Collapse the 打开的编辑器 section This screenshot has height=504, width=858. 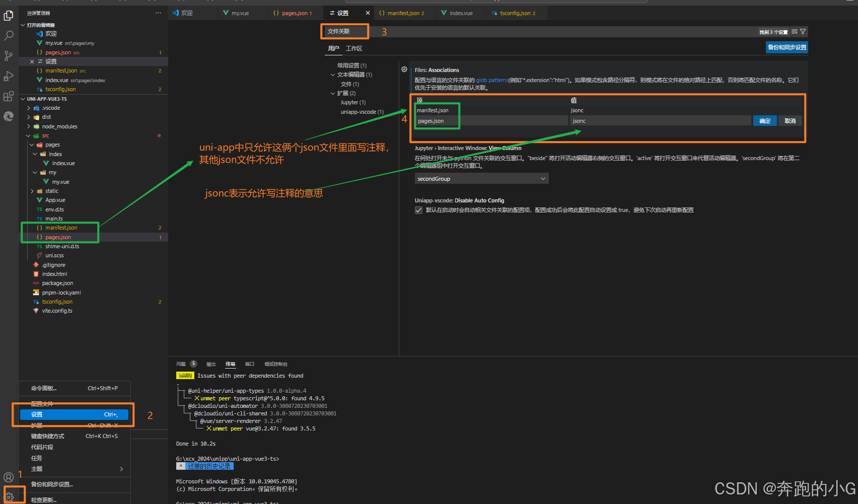pyautogui.click(x=23, y=25)
